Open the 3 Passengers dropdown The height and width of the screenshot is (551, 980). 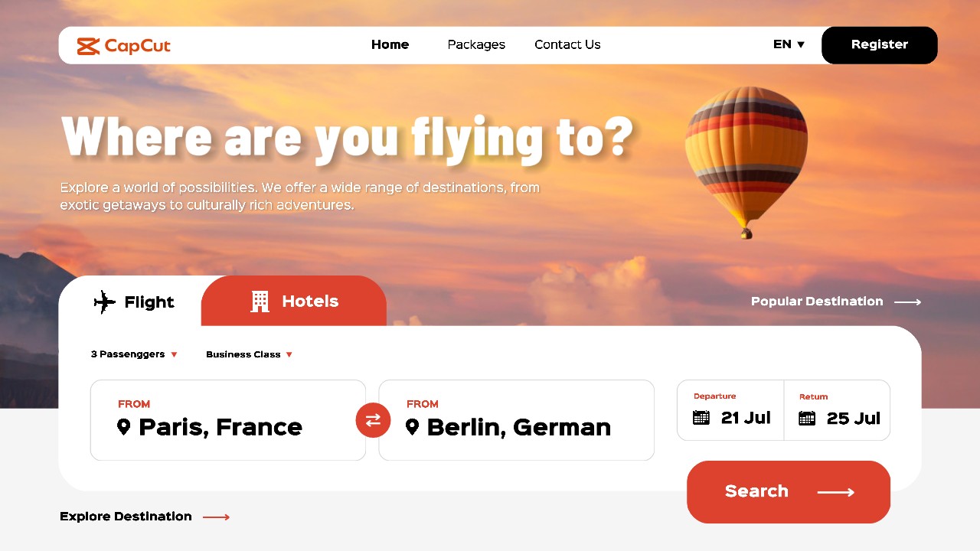coord(134,354)
